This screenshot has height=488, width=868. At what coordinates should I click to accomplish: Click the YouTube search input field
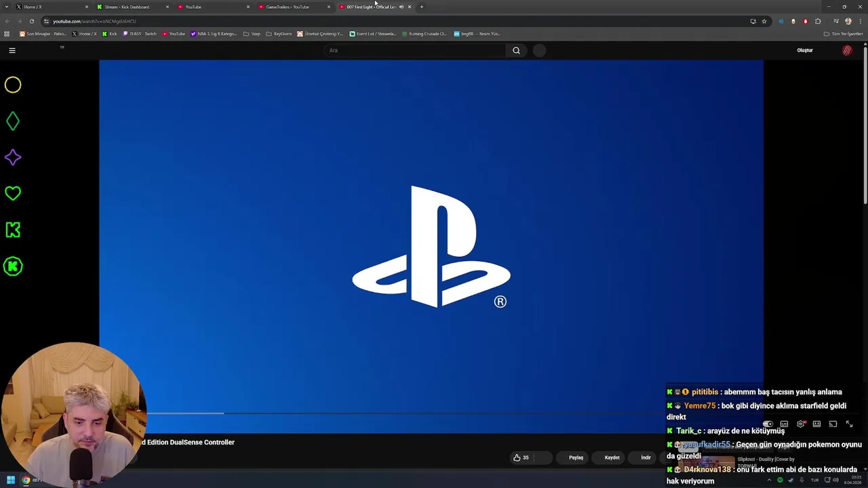coord(415,50)
